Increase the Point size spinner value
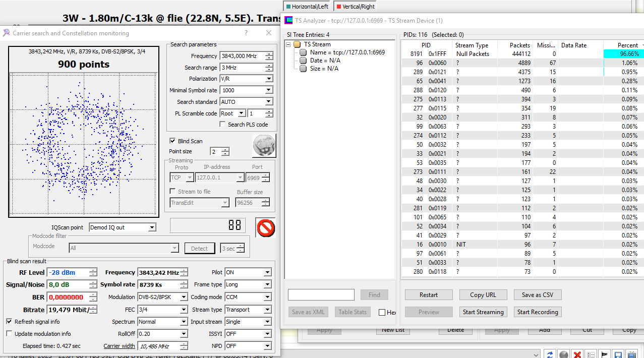644x358 pixels. [x=225, y=149]
